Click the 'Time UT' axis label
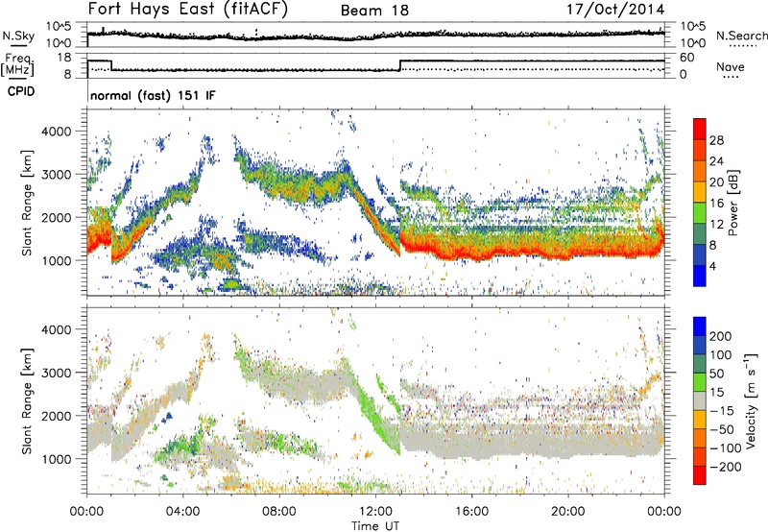Viewport: 768px width, 532px height. pos(375,525)
